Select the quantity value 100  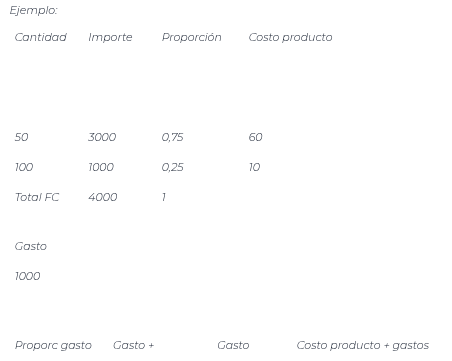[x=24, y=167]
